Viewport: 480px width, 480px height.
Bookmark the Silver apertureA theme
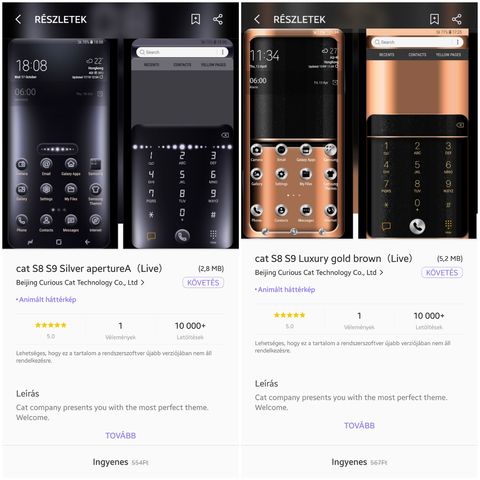[196, 19]
